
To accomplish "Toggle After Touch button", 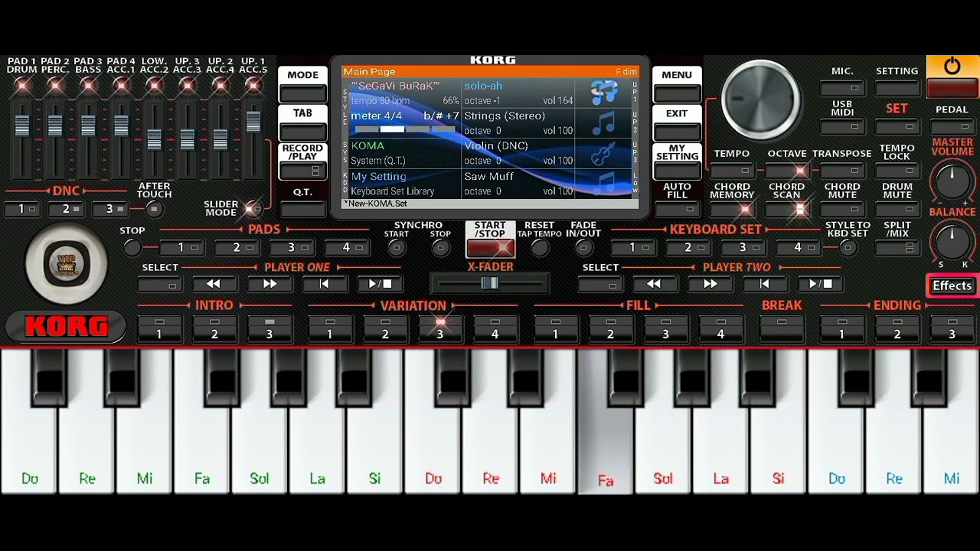I will pos(154,209).
